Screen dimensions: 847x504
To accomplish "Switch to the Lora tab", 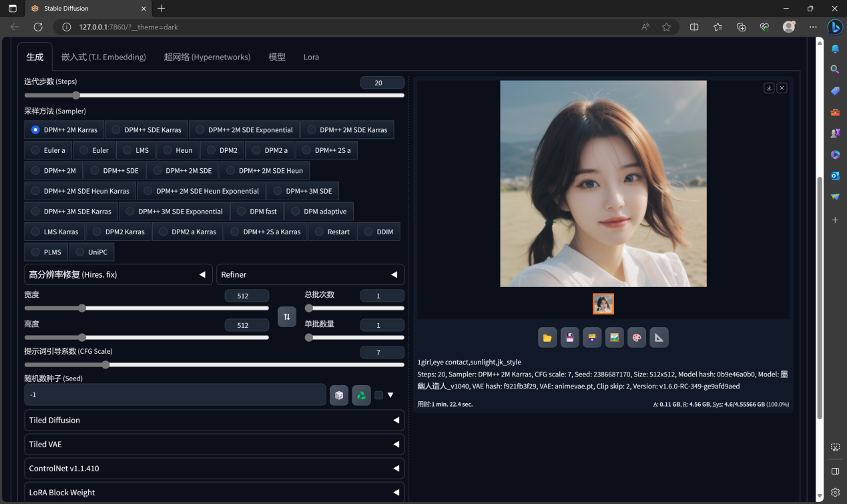I will (x=311, y=57).
